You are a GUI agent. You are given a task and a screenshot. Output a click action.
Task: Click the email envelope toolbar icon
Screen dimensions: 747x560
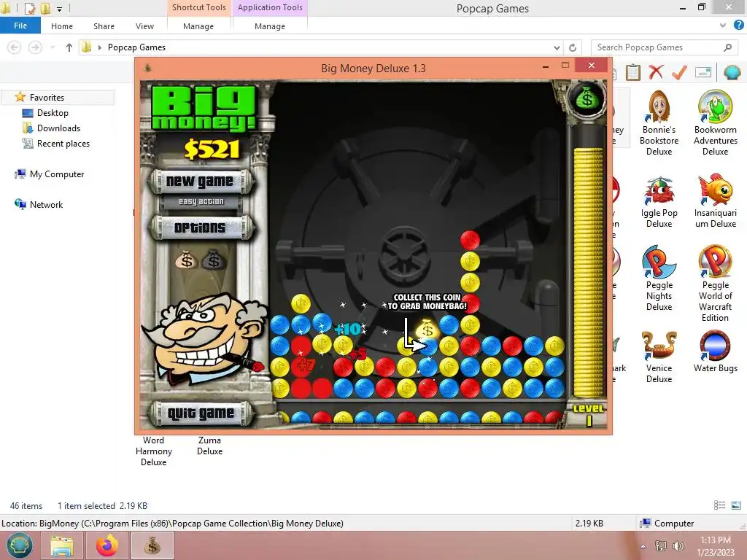pyautogui.click(x=703, y=72)
